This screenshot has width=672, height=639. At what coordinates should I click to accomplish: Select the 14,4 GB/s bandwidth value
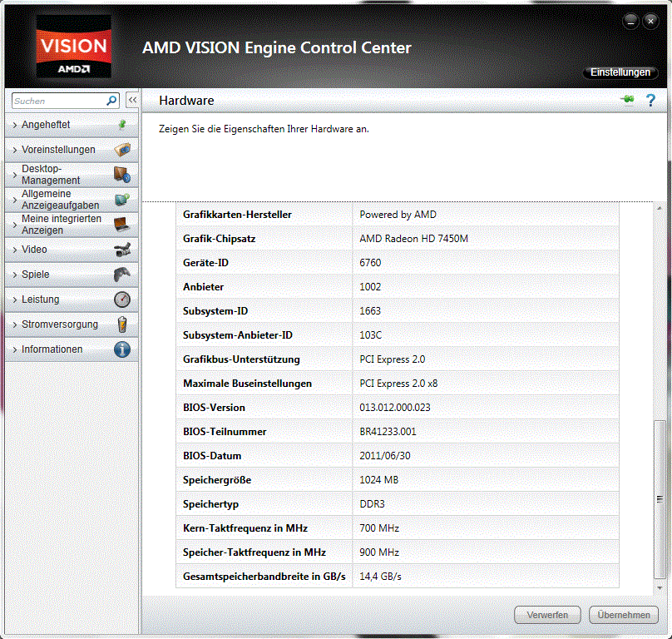380,577
